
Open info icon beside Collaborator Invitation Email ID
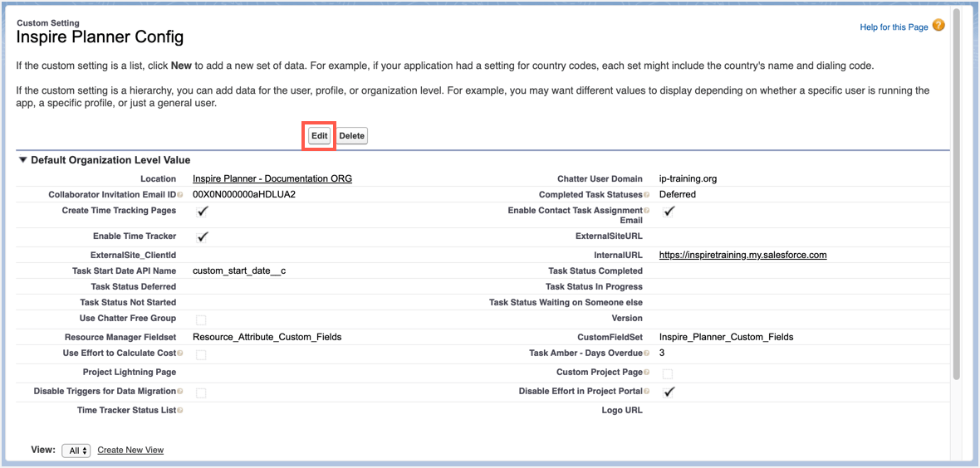[x=180, y=195]
